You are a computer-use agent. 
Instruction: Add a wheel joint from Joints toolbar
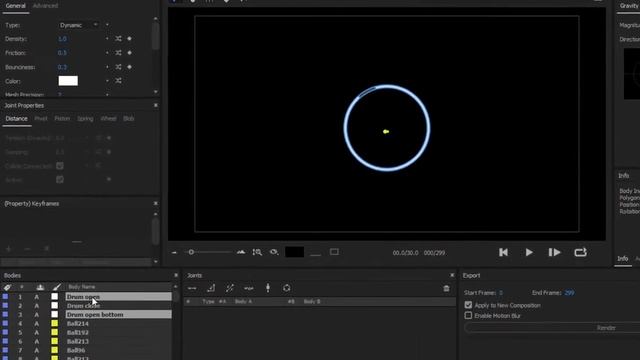click(268, 288)
